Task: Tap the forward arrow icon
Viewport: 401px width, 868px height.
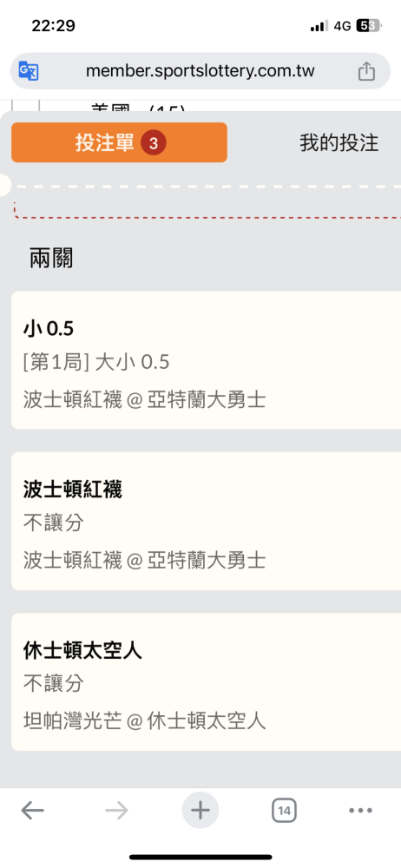Action: point(116,811)
